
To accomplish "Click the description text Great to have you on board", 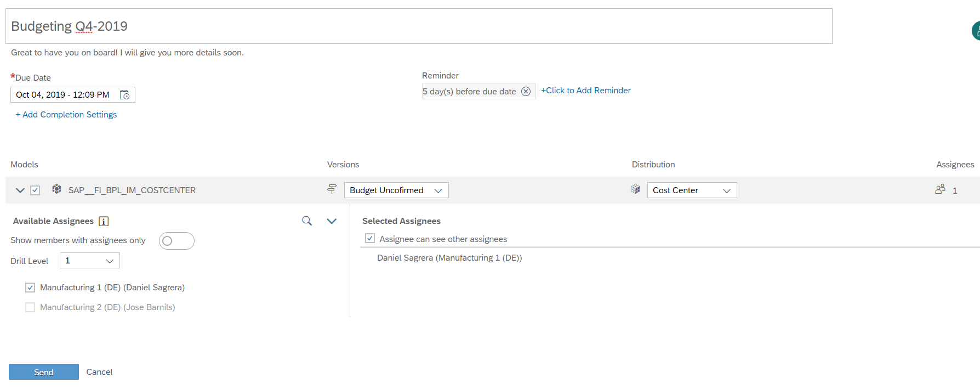I will pos(127,53).
